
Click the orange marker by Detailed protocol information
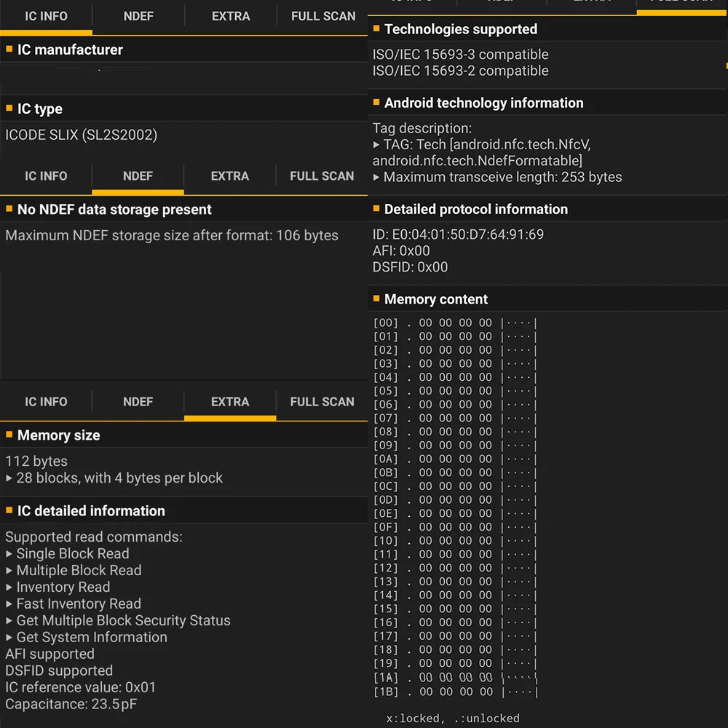click(376, 209)
